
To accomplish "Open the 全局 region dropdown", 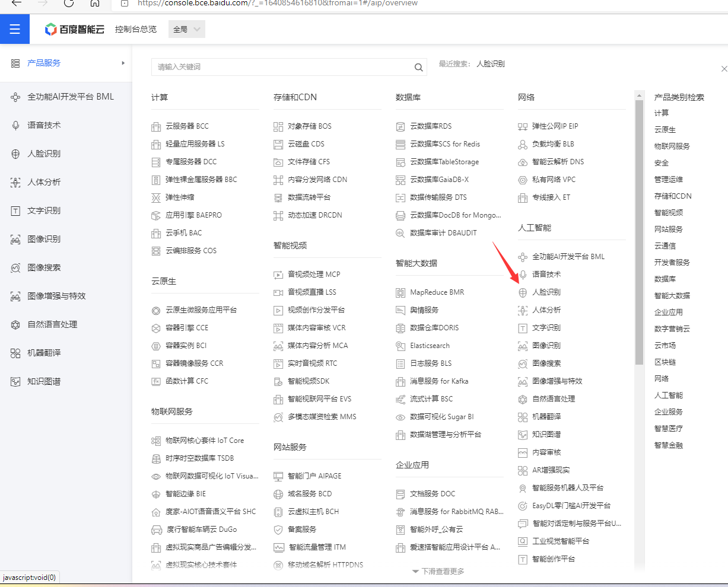I will 187,29.
